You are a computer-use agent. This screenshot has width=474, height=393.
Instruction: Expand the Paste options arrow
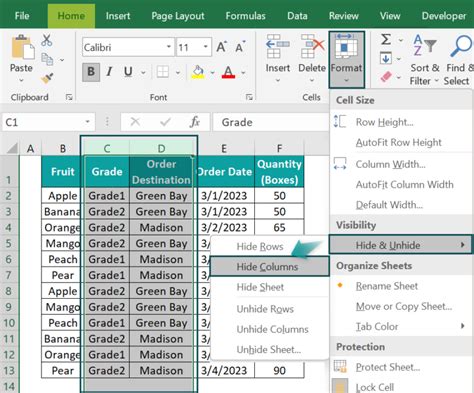(21, 80)
